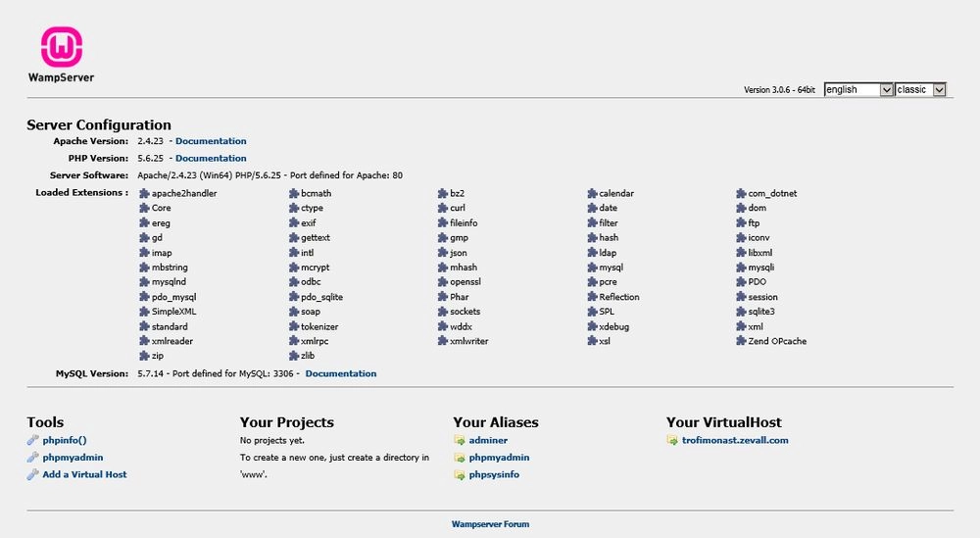This screenshot has width=980, height=538.
Task: Click the PHP version 5.6.25 value
Action: 150,158
